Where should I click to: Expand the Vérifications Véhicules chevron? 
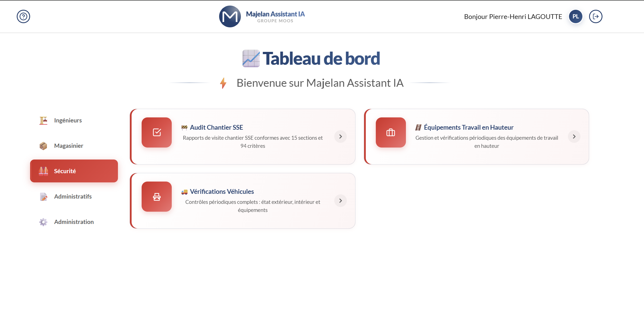pos(340,201)
